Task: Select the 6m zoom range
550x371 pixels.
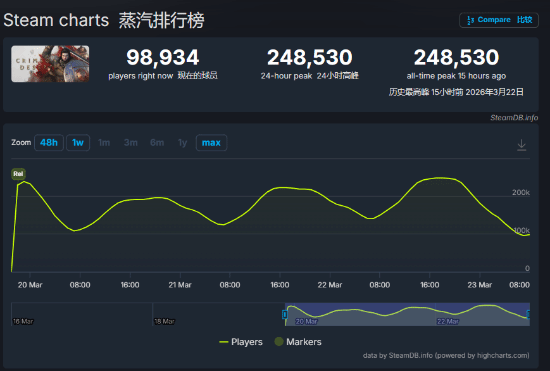Action: pyautogui.click(x=157, y=143)
